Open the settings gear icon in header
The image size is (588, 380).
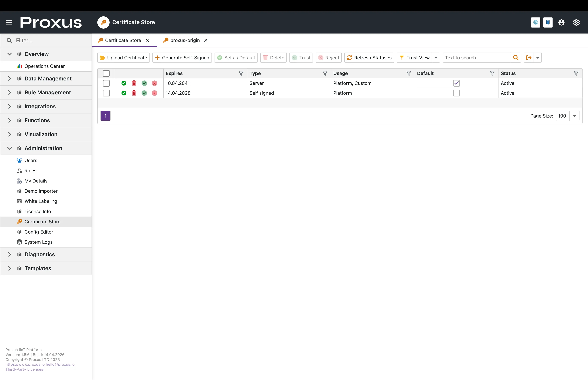tap(576, 22)
